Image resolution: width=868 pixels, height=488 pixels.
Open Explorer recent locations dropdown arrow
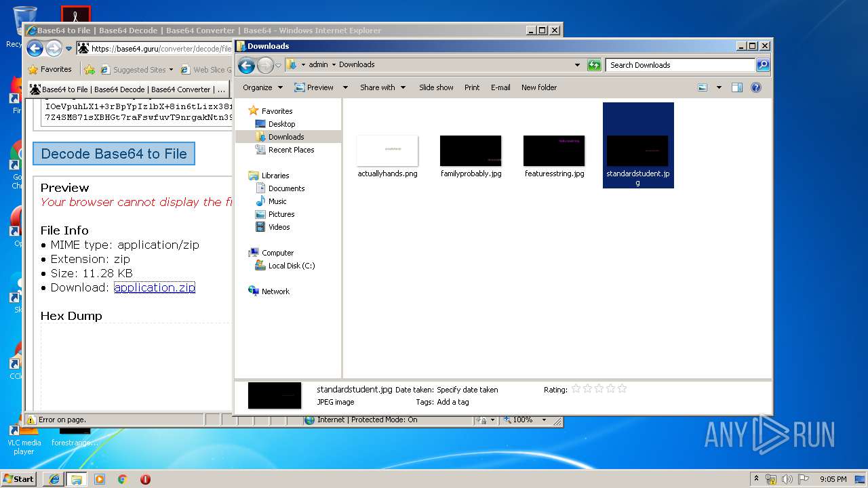pos(278,65)
